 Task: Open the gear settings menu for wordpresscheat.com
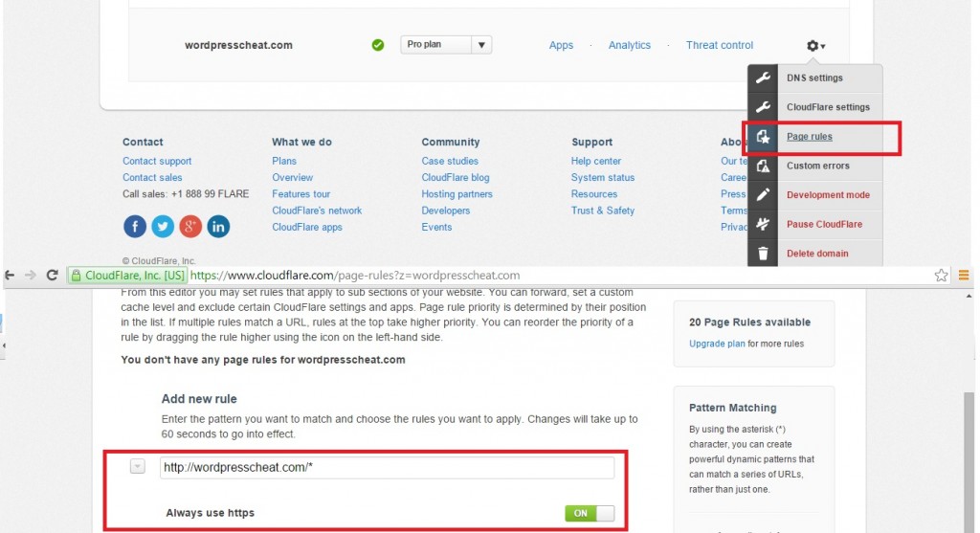pos(815,46)
